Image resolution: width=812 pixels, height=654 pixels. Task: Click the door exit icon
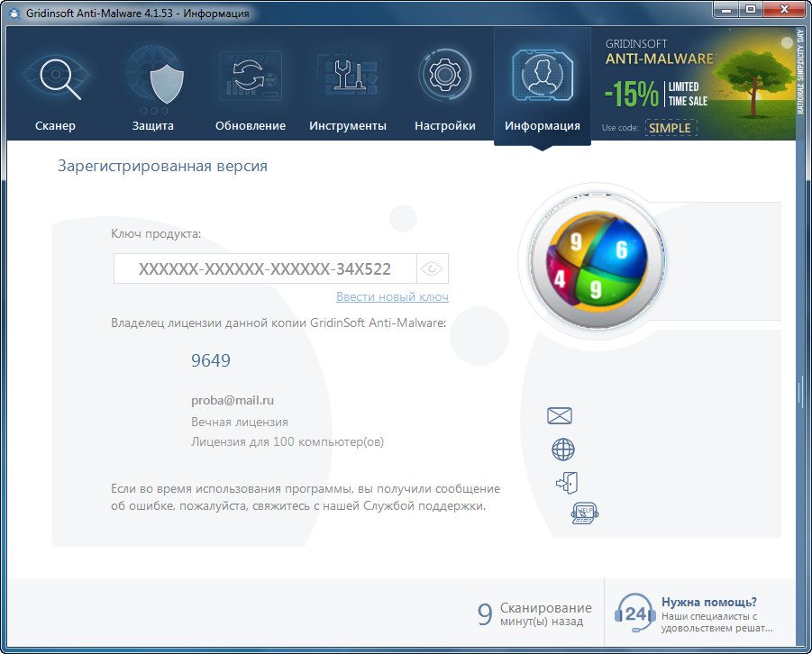tap(566, 482)
